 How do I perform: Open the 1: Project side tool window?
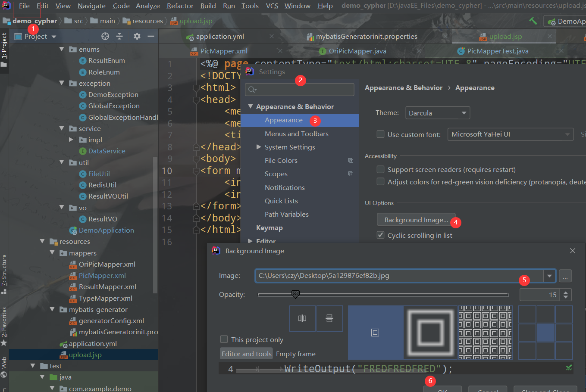point(4,50)
